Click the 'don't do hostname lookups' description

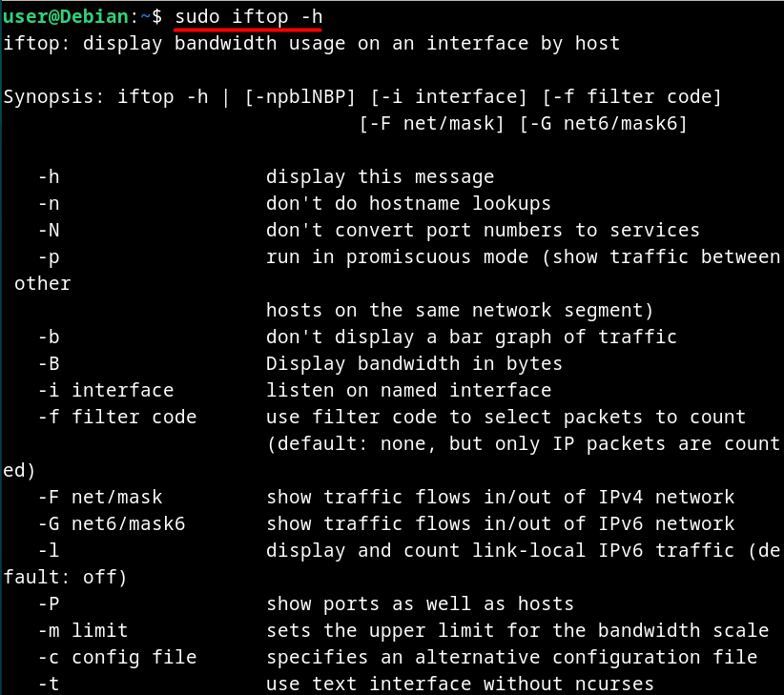click(408, 204)
